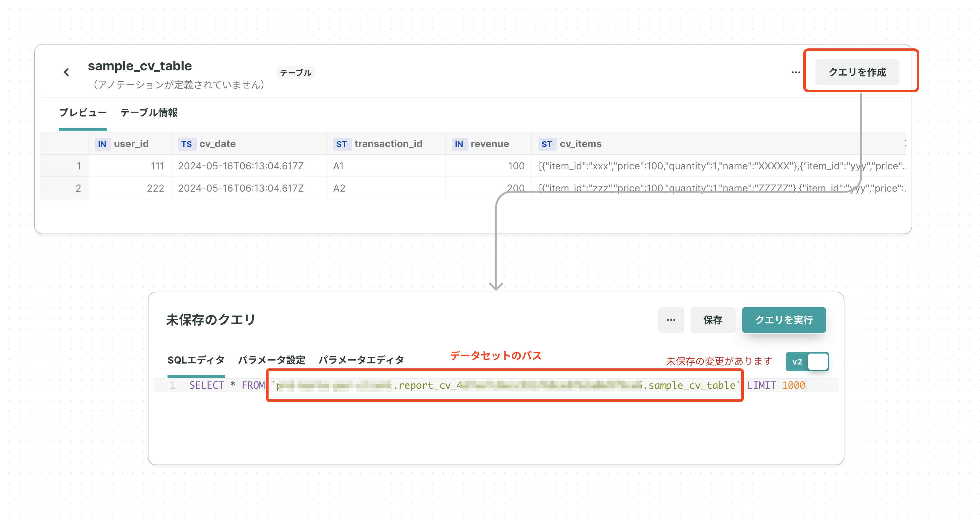Click the テーブル tag label
Viewport: 980px width, 520px height.
click(x=296, y=73)
